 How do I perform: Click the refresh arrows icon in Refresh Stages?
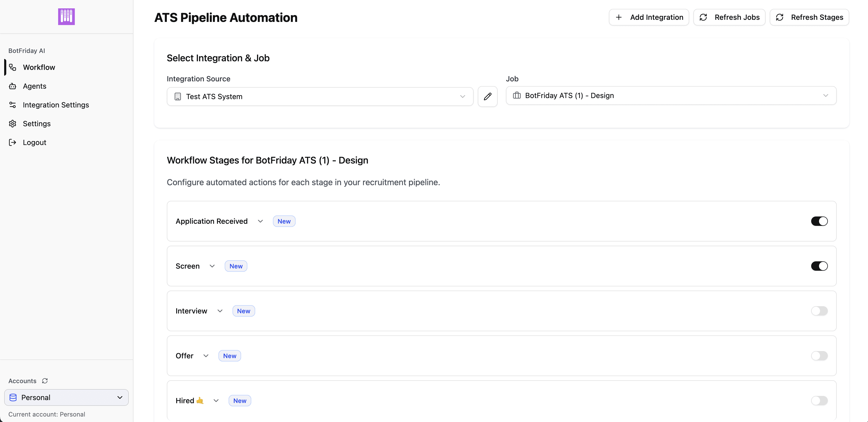click(x=780, y=17)
